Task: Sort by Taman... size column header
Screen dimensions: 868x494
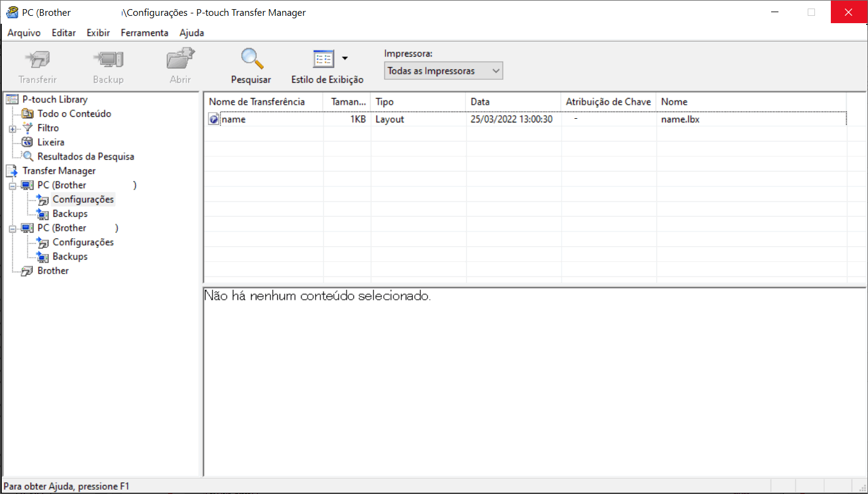Action: 347,102
